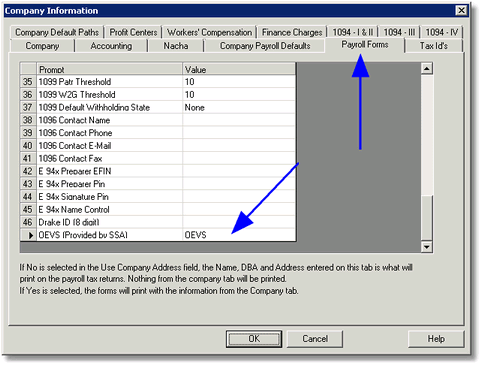The image size is (482, 366).
Task: Go to the Finance Charges tab
Action: point(292,32)
